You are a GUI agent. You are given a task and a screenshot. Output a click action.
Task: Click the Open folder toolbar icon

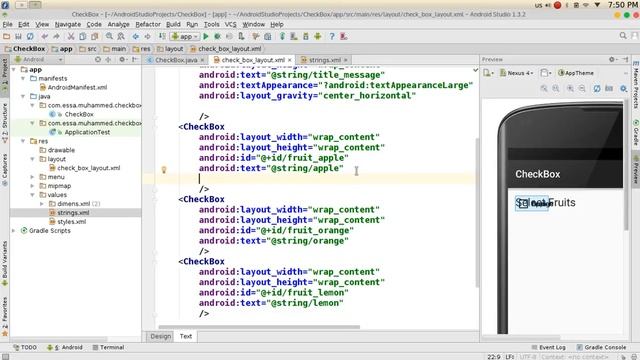pyautogui.click(x=7, y=36)
